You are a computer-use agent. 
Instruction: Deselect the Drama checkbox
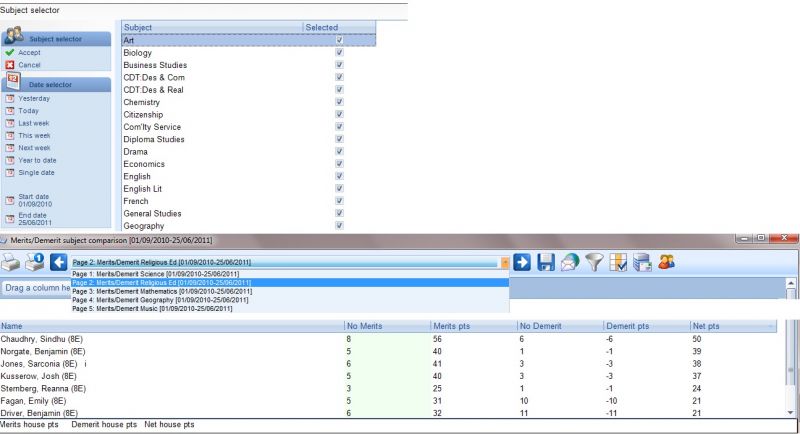(339, 151)
